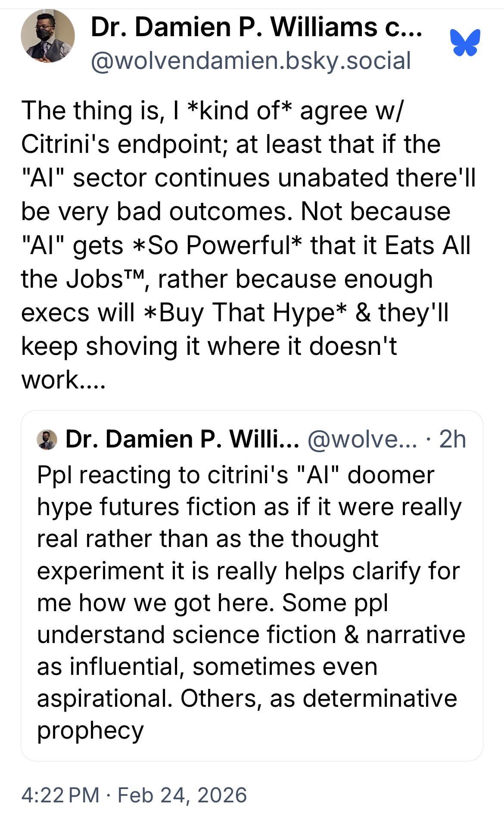Click the "4:22 PM" post time
This screenshot has height=814, width=504.
click(x=60, y=795)
